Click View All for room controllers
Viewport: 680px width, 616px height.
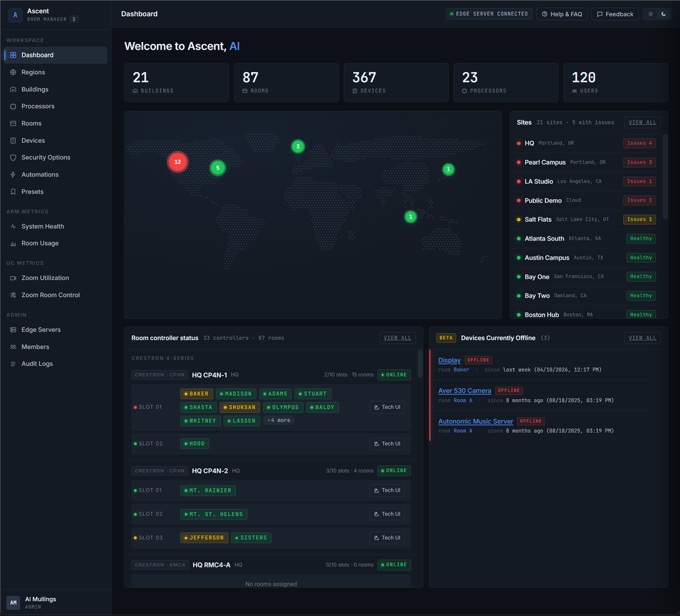397,338
